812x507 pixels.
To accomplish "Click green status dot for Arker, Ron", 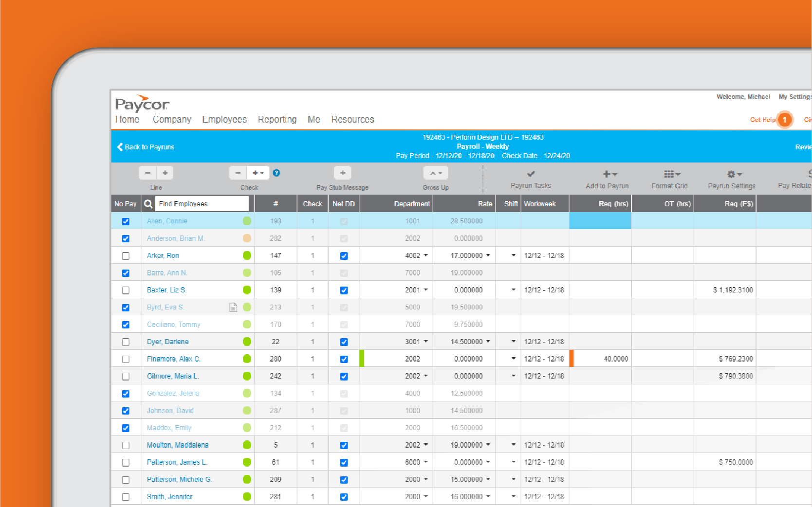I will pyautogui.click(x=247, y=255).
